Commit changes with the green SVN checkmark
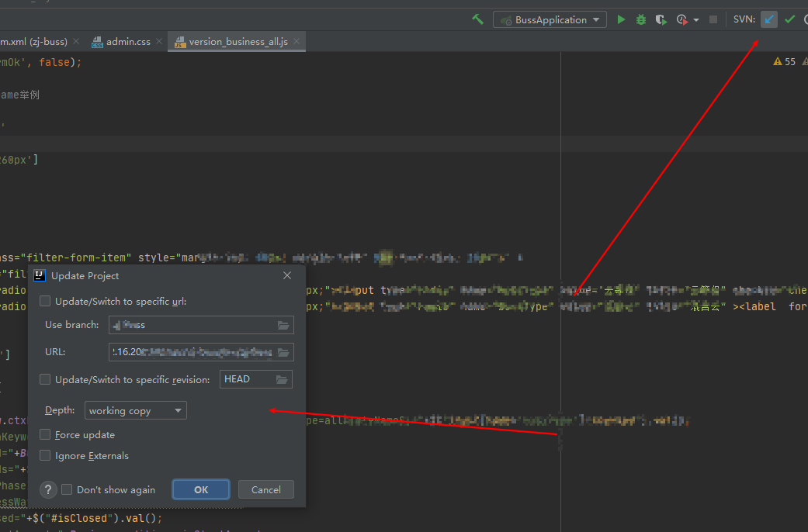808x532 pixels. pyautogui.click(x=790, y=19)
